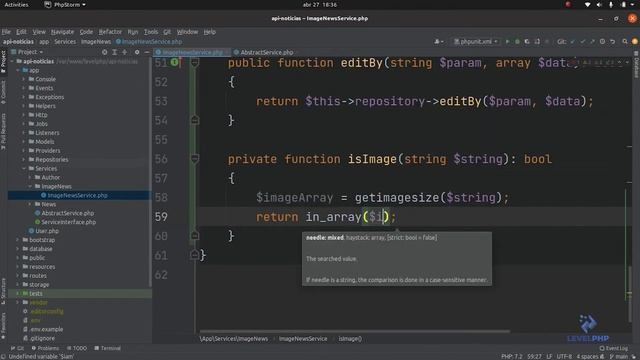
Task: Open the Pull Requests side tool window
Action: click(3, 131)
